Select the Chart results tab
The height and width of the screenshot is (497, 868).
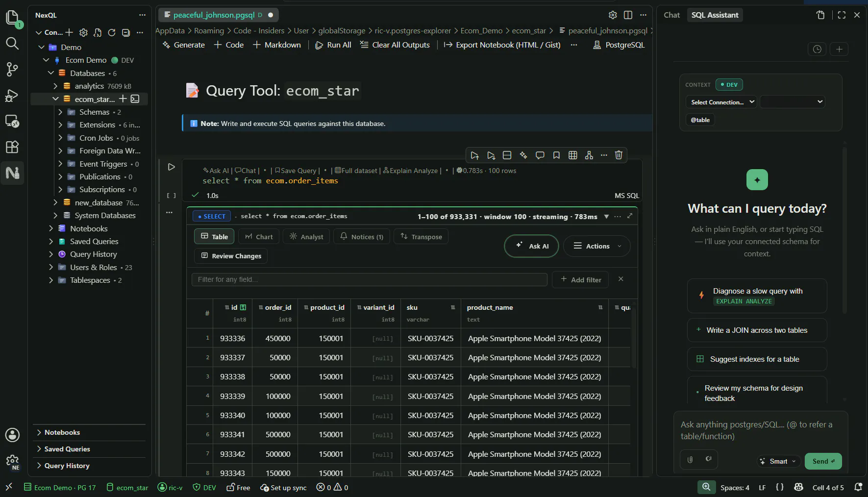259,237
